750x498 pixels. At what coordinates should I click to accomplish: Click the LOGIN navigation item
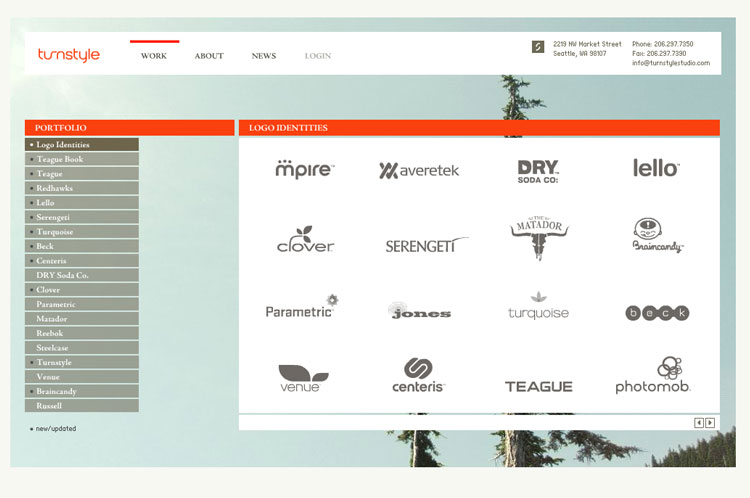coord(318,55)
